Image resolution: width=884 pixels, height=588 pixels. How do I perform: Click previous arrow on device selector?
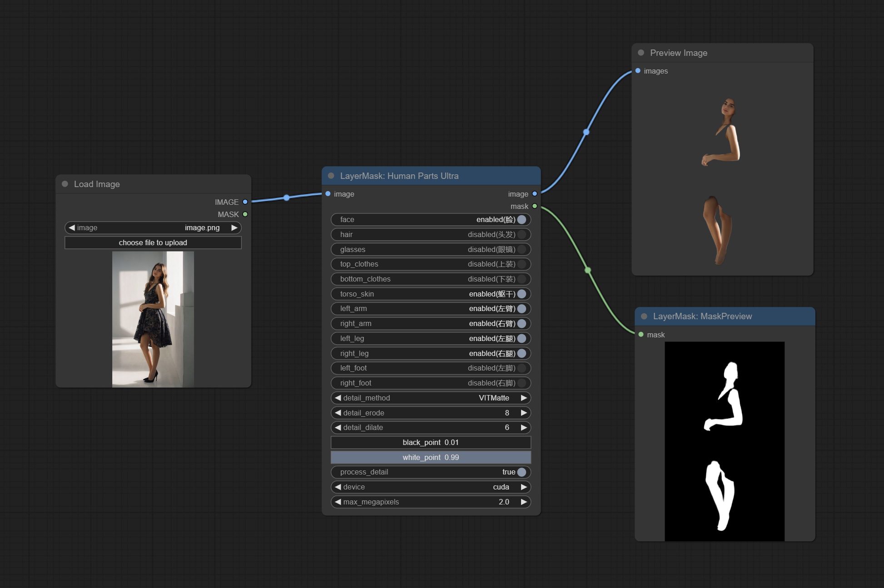coord(338,487)
